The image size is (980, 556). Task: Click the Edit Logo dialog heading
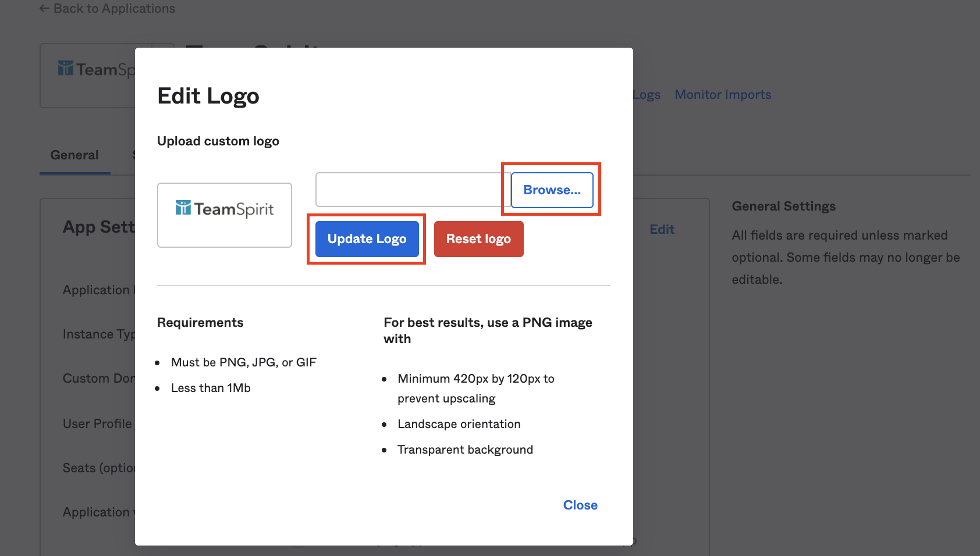208,96
